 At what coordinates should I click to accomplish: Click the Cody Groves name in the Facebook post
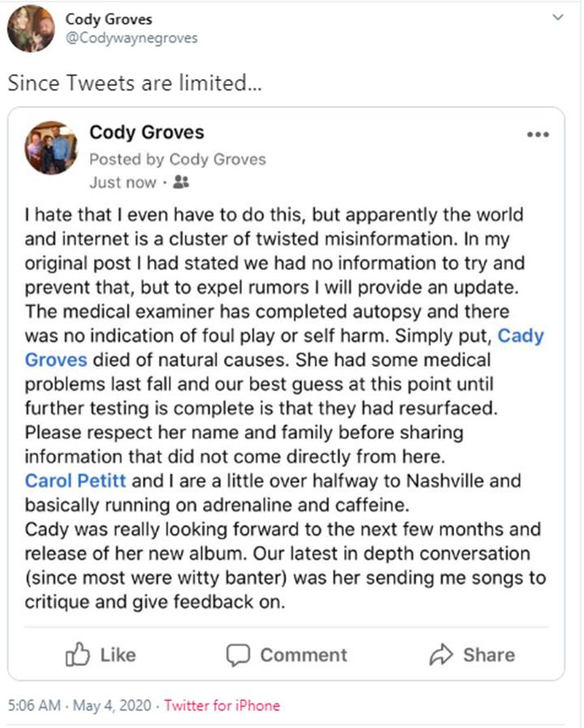coord(146,132)
